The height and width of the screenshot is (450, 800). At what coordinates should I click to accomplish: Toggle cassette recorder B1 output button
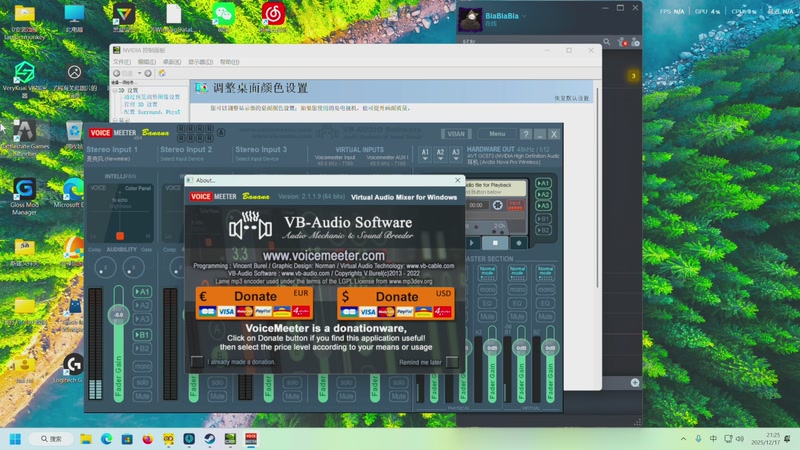(x=543, y=219)
